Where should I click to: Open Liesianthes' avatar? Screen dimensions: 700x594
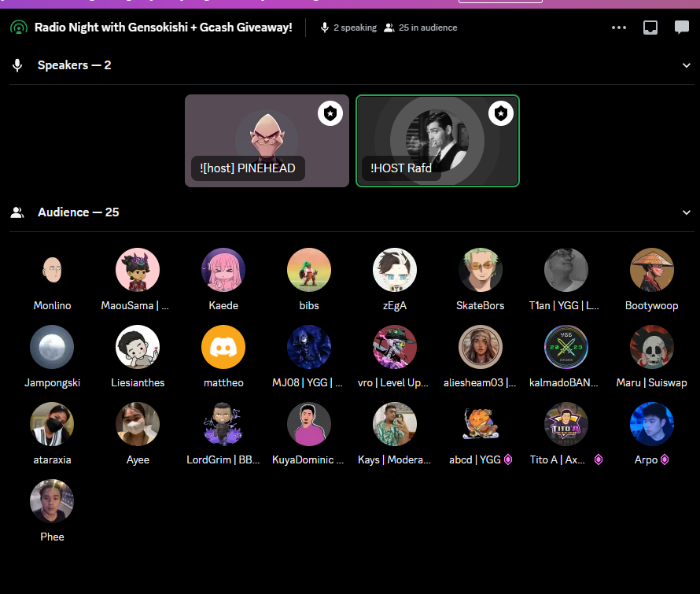pyautogui.click(x=138, y=347)
